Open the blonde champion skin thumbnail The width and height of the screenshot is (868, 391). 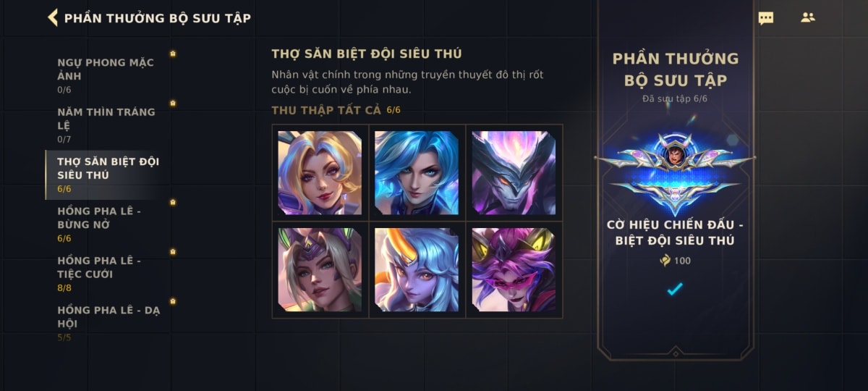click(320, 173)
